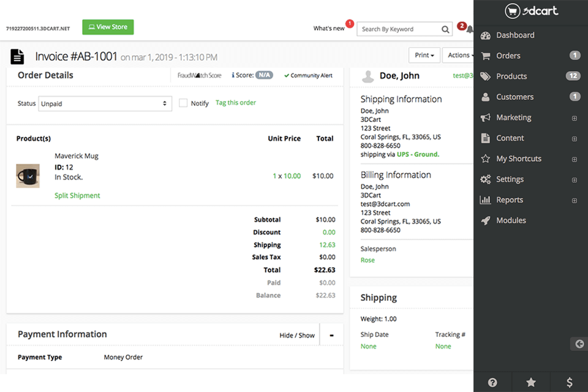This screenshot has height=392, width=588.
Task: Select the Products tag icon
Action: click(486, 76)
